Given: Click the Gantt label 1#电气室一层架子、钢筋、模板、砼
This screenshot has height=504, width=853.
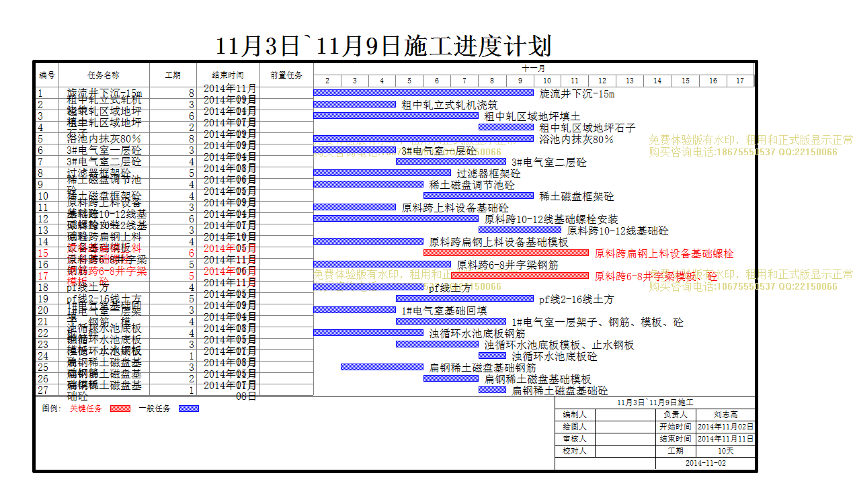Looking at the screenshot, I should (598, 322).
